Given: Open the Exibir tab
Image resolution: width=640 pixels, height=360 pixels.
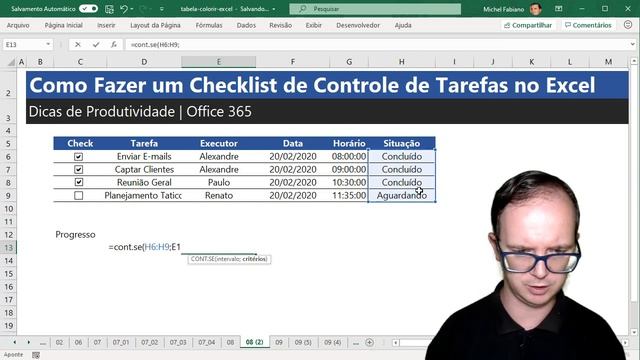Looking at the screenshot, I should tap(313, 25).
